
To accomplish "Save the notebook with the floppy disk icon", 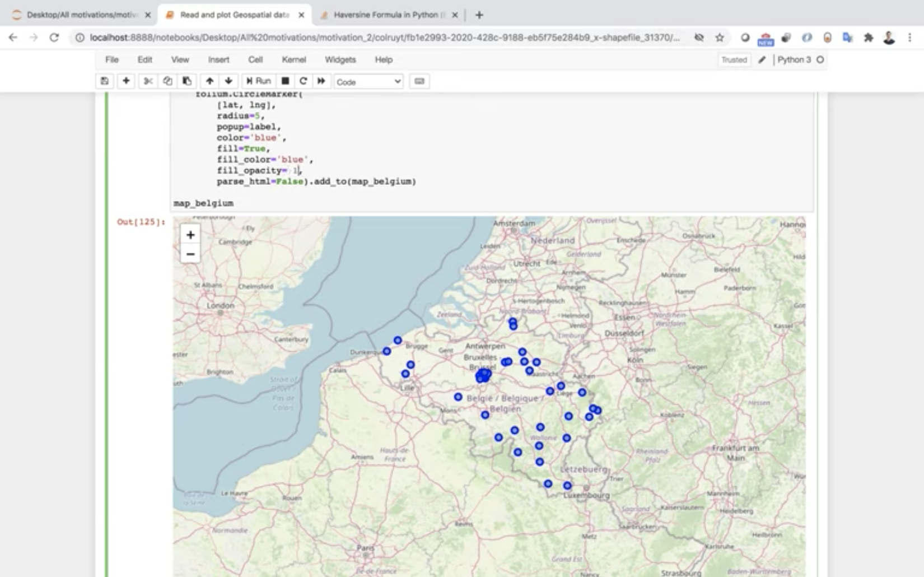I will pos(105,81).
